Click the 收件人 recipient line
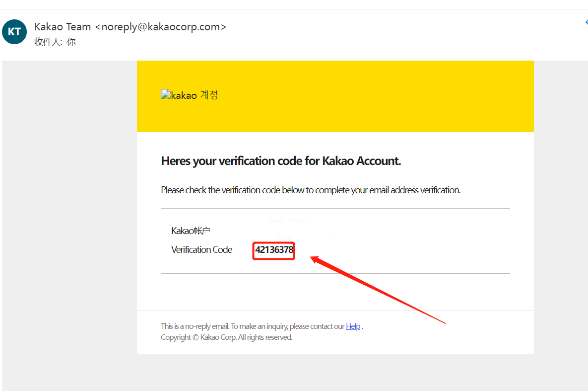Viewport: 588px width, 391px height. [x=55, y=42]
